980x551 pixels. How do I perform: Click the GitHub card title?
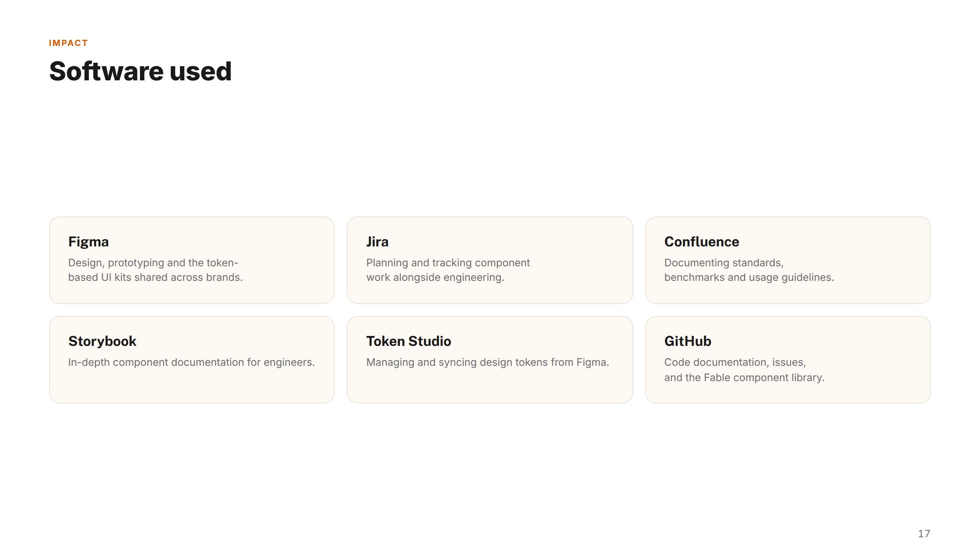pos(688,341)
